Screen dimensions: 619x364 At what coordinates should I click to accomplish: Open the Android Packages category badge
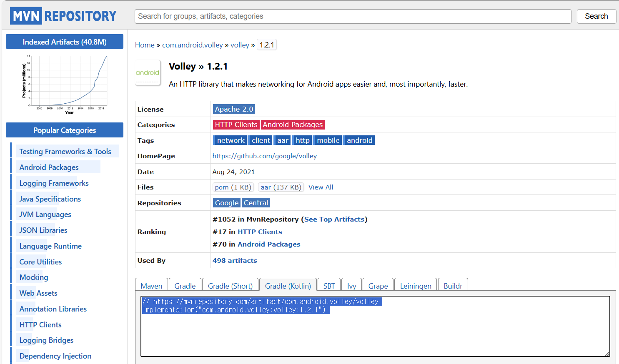pos(293,125)
